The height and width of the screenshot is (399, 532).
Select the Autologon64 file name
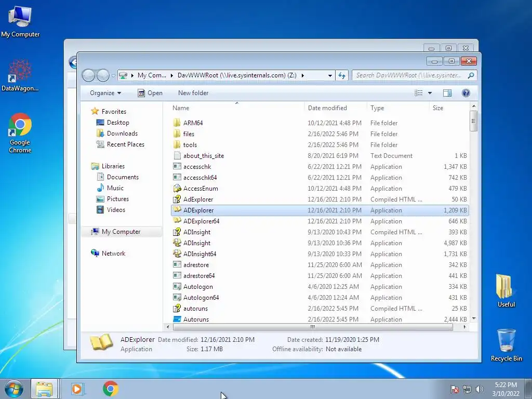(201, 298)
